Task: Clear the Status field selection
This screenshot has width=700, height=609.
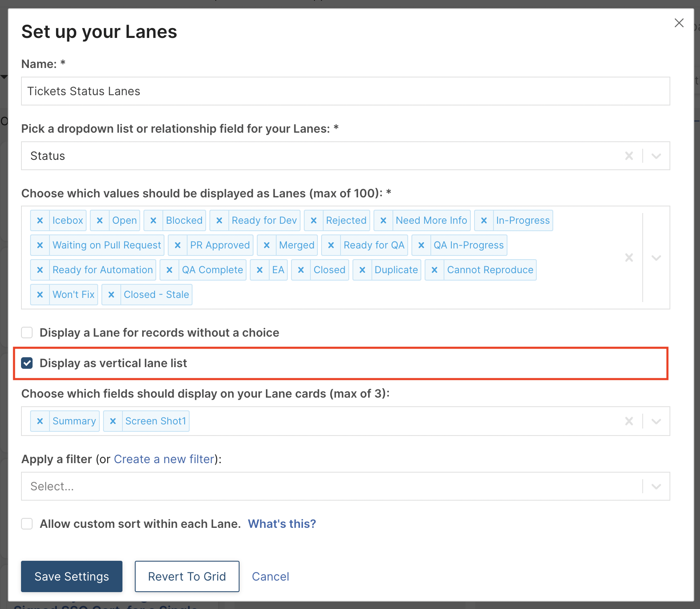Action: click(629, 156)
